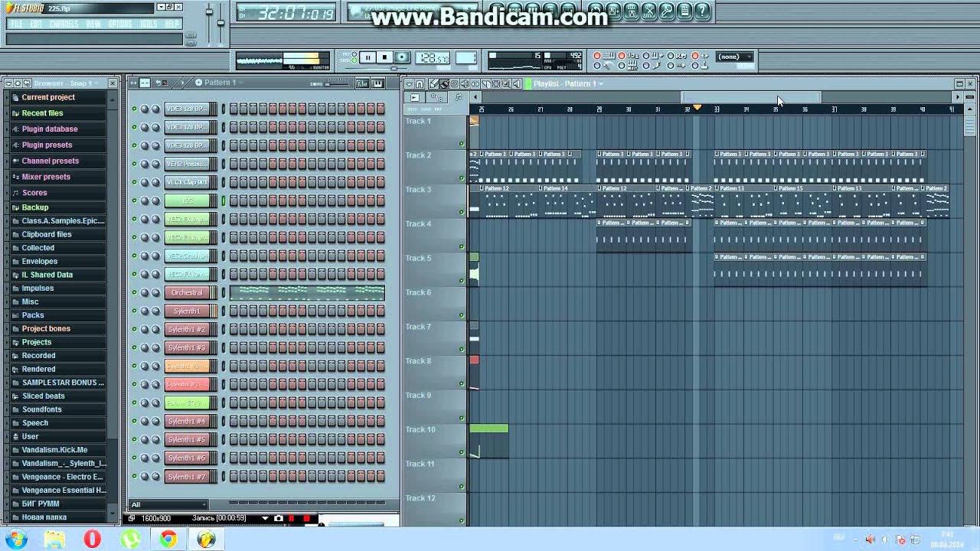Adjust the main pitch slider near title
Screen dimensions: 980x551
[x=220, y=23]
